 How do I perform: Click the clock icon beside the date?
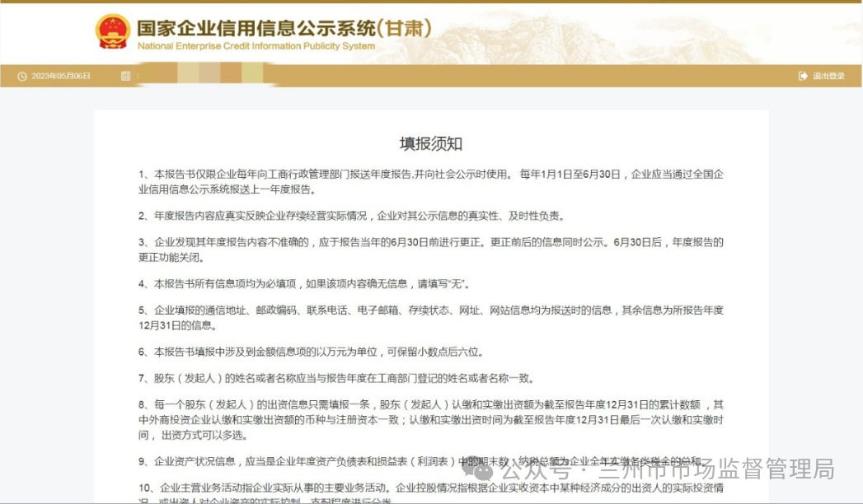point(22,77)
